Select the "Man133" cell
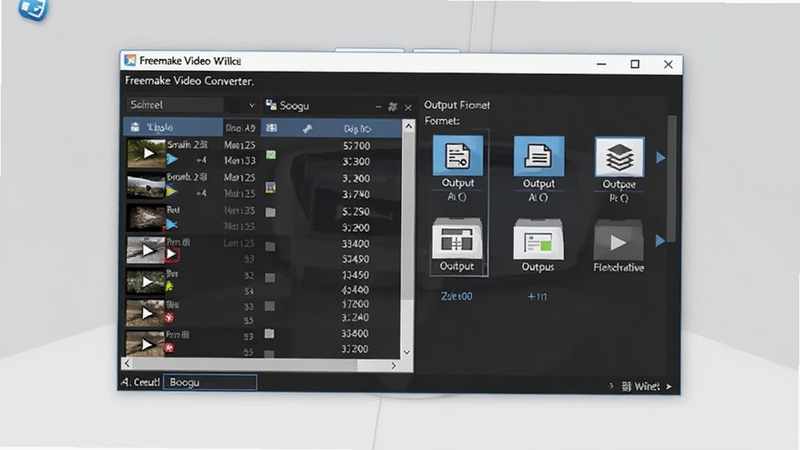The width and height of the screenshot is (800, 450). 240,161
